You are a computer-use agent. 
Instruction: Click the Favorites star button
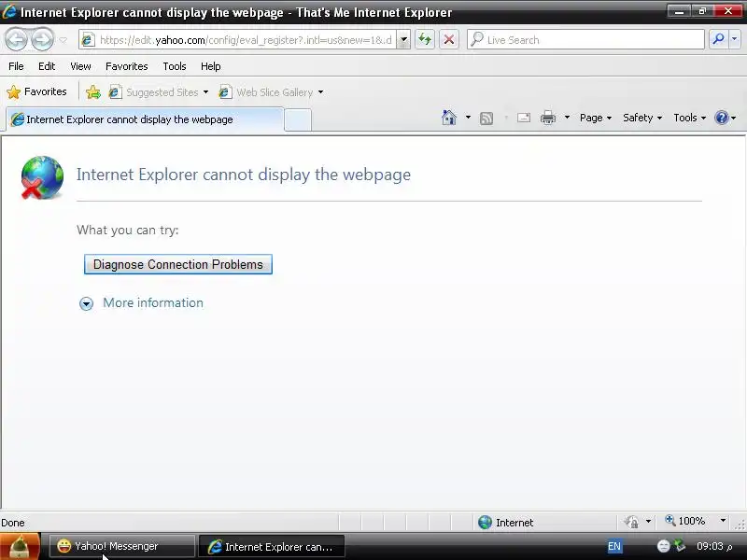pos(36,91)
